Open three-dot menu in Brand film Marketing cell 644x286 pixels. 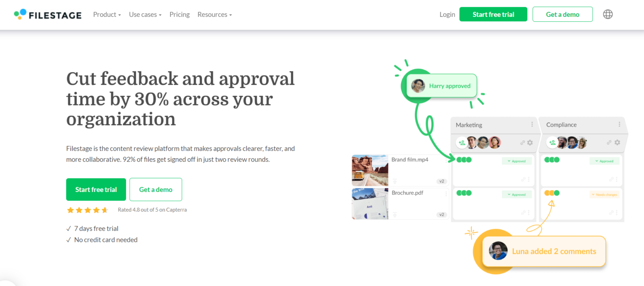coord(529,179)
